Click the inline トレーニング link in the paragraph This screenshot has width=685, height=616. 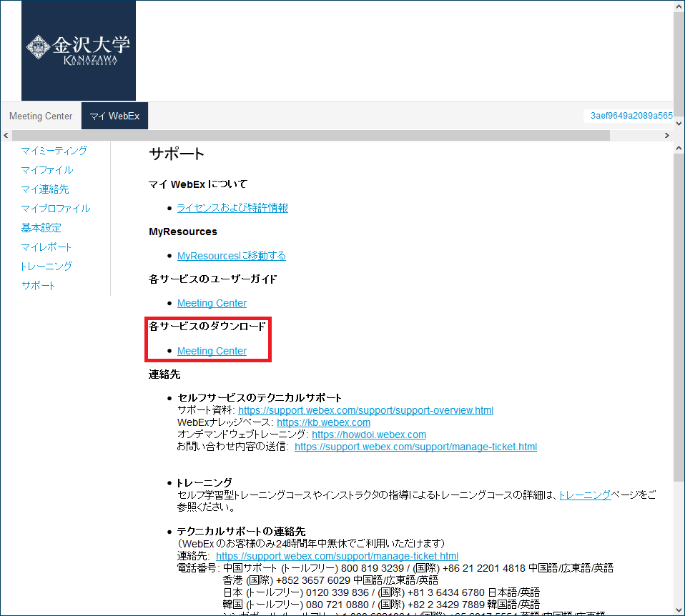[585, 495]
